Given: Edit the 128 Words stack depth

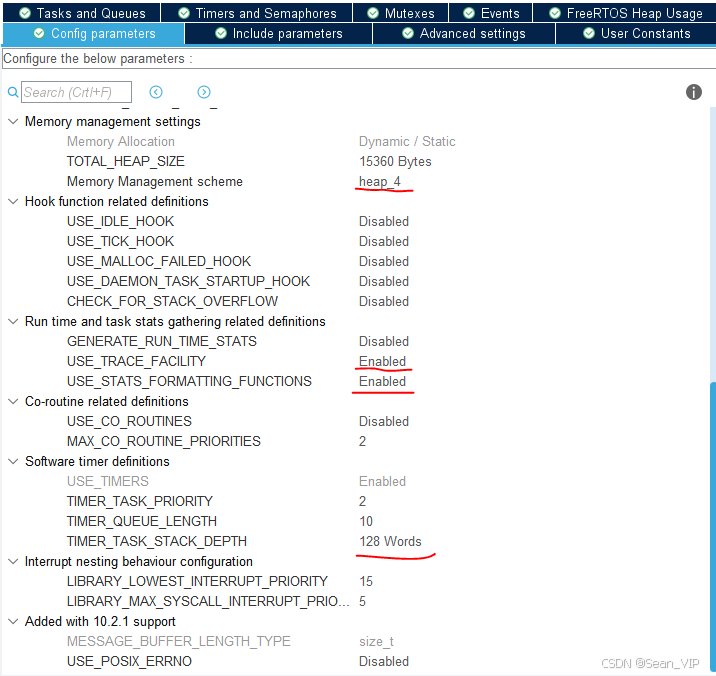Looking at the screenshot, I should tap(390, 542).
